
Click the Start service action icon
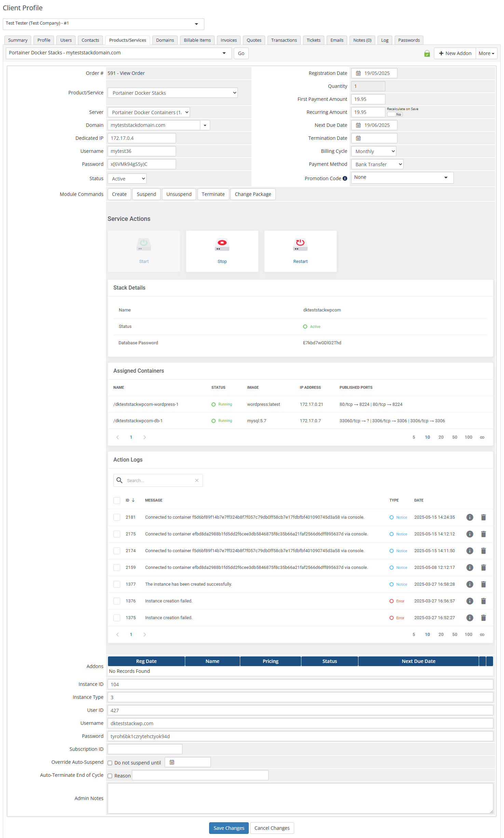[144, 244]
